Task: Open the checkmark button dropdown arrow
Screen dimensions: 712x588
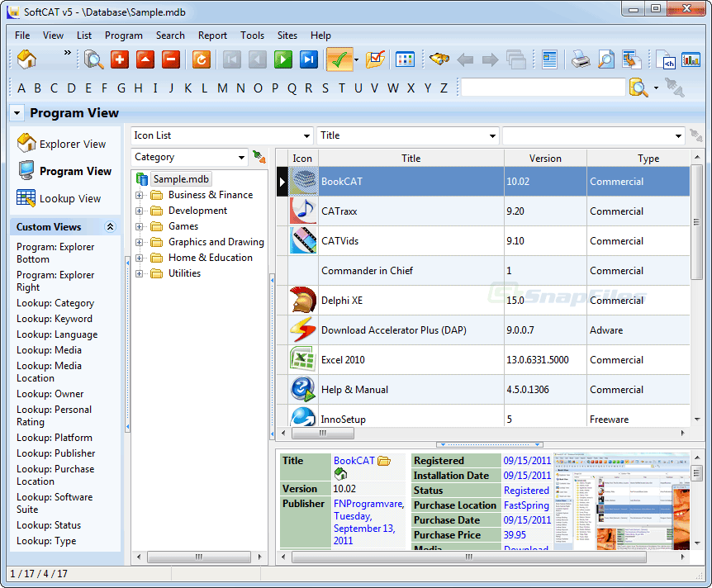Action: point(357,59)
